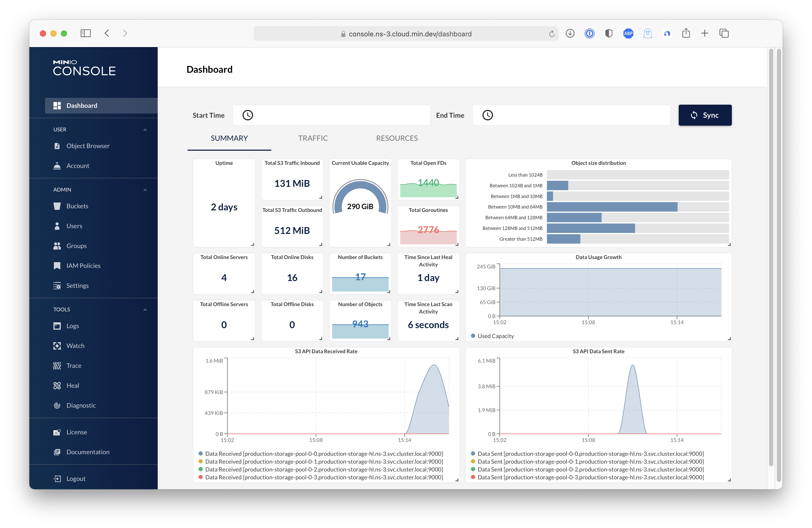The width and height of the screenshot is (812, 528).
Task: Open Diagnostic via its icon
Action: point(57,405)
